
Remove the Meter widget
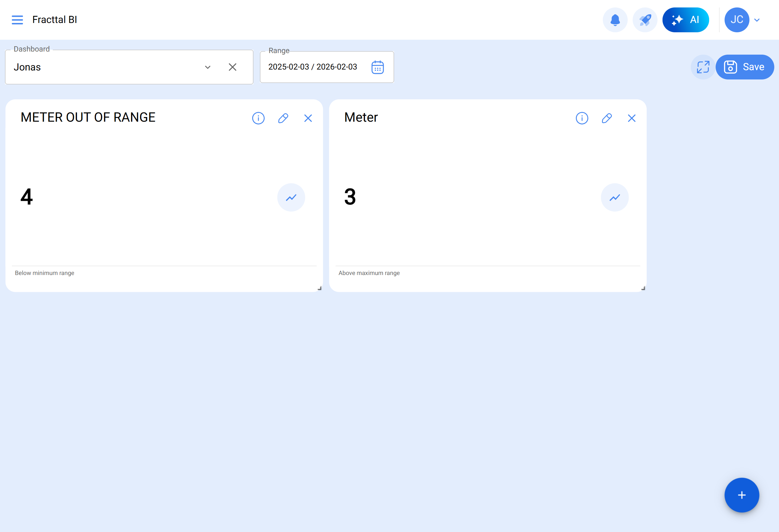click(x=631, y=118)
